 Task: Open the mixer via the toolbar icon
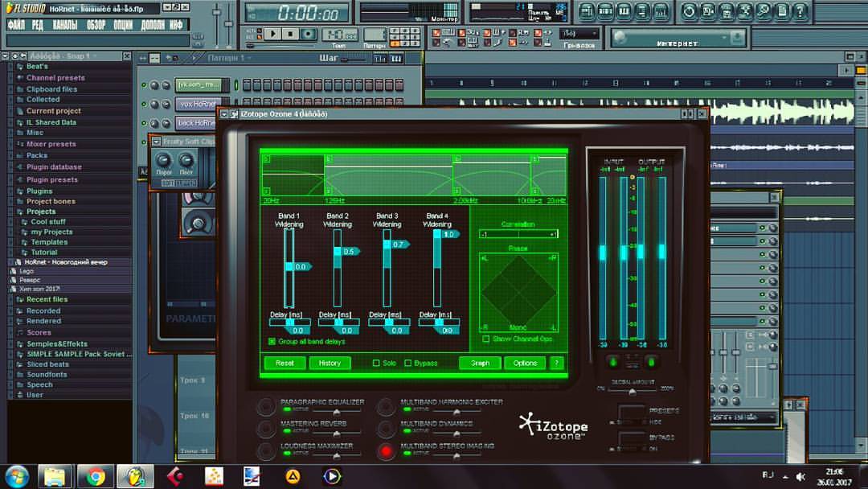pyautogui.click(x=661, y=11)
